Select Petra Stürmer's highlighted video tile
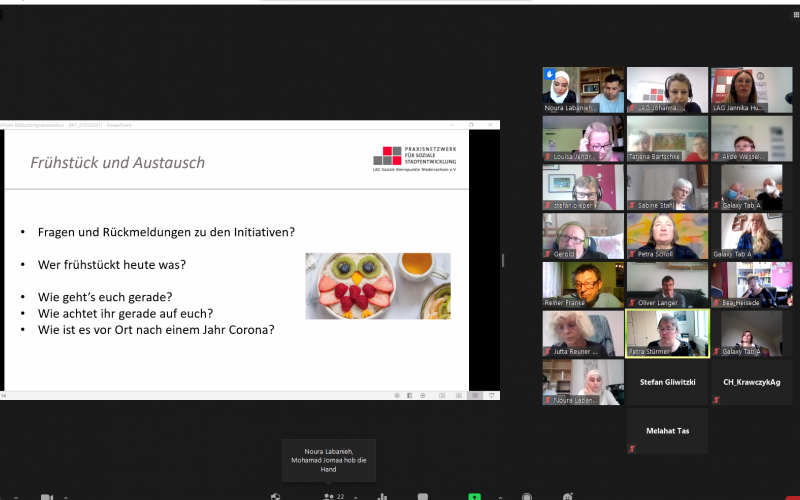The image size is (800, 500). tap(667, 333)
